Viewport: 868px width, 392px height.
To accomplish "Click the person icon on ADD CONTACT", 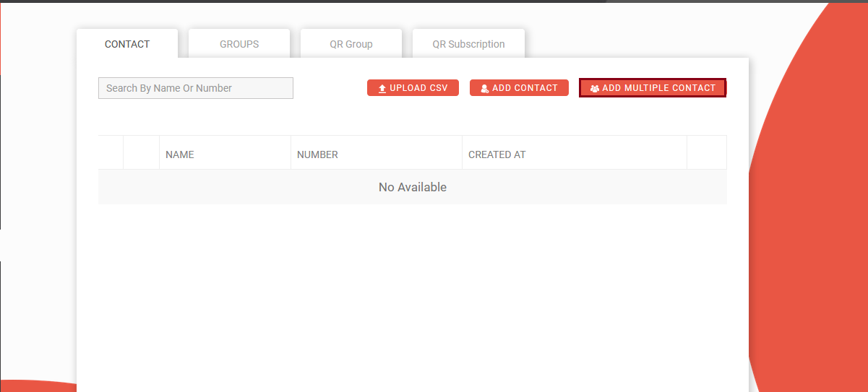I will click(x=485, y=88).
